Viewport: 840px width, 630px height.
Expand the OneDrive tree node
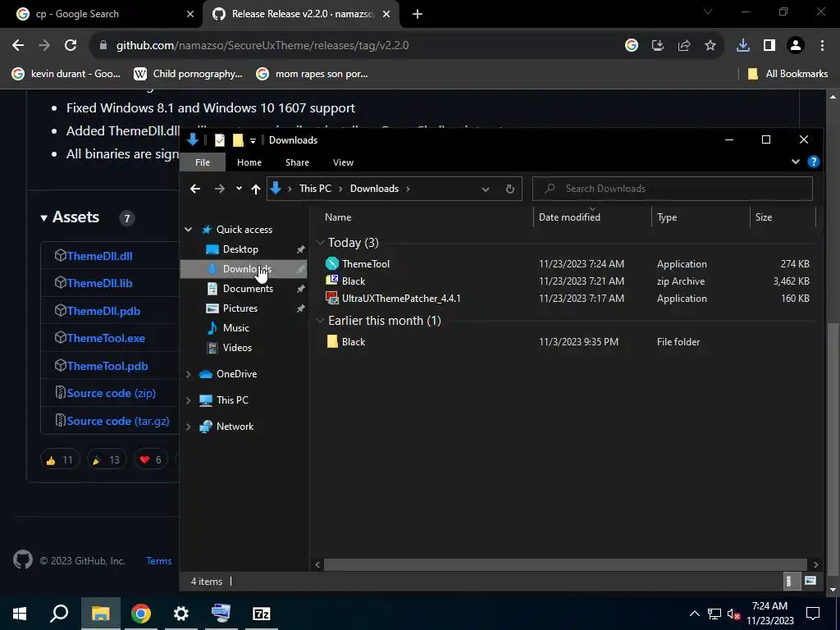pos(188,374)
